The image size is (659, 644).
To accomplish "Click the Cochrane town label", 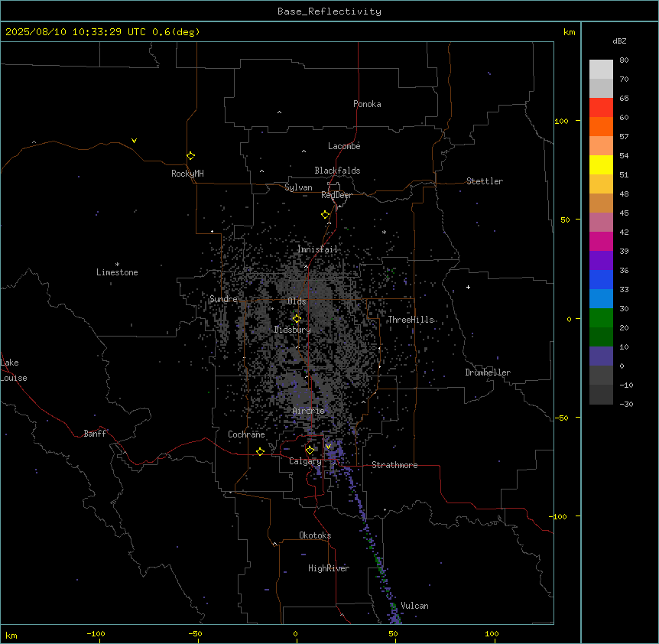I will pos(246,434).
